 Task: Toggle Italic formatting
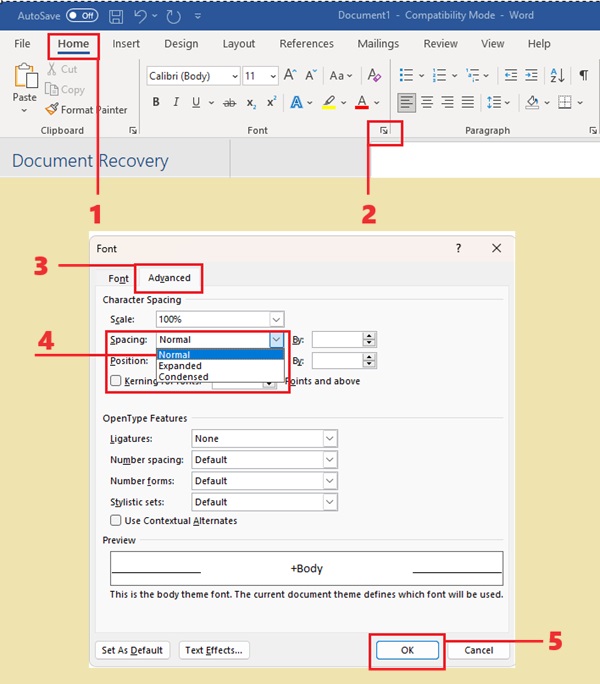[x=176, y=102]
